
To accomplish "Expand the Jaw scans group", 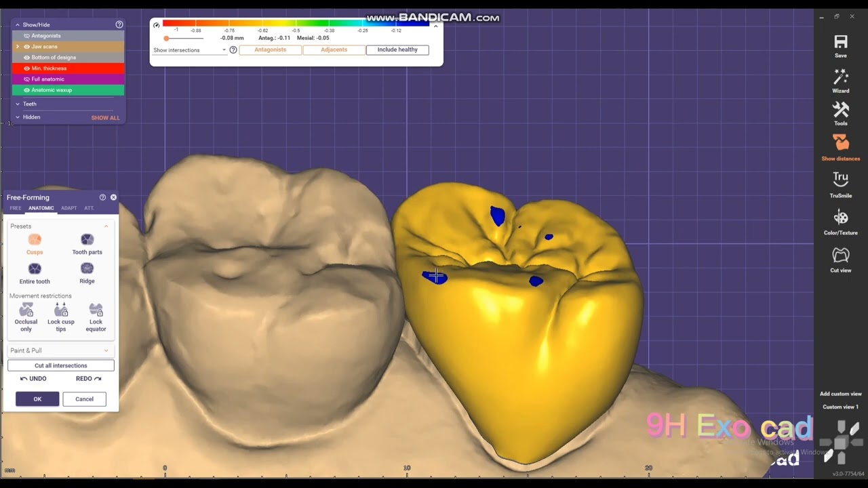I will coord(18,47).
